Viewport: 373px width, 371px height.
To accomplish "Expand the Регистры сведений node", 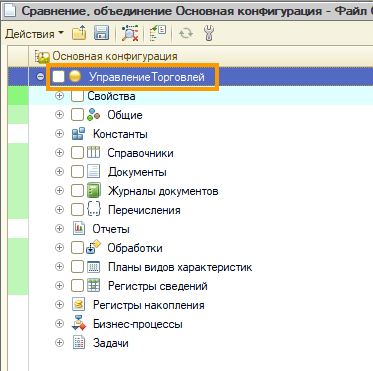I will pyautogui.click(x=59, y=285).
